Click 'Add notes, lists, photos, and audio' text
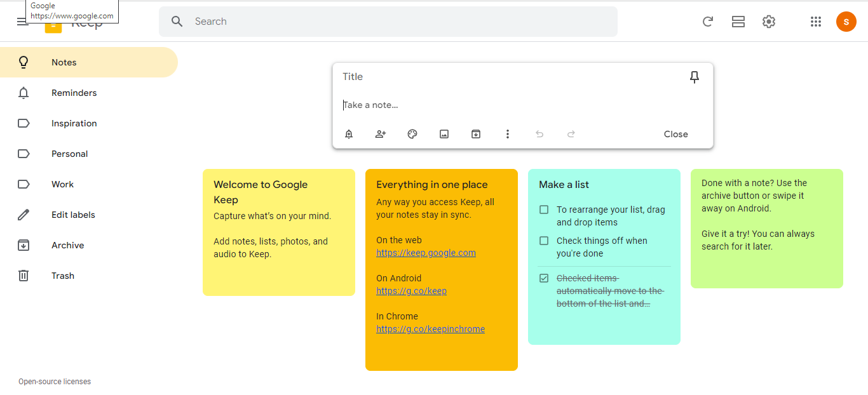The image size is (868, 395). click(271, 248)
